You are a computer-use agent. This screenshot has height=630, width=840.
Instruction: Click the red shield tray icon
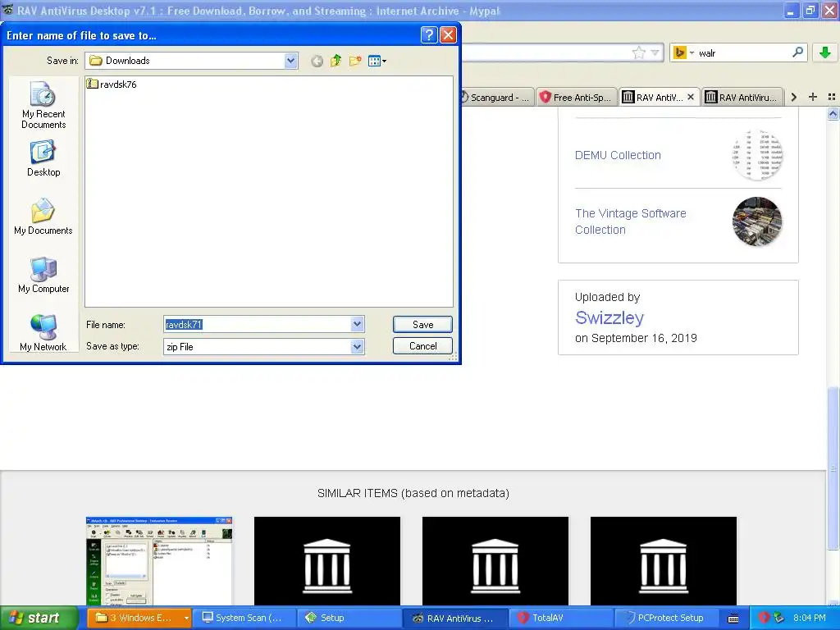point(764,618)
